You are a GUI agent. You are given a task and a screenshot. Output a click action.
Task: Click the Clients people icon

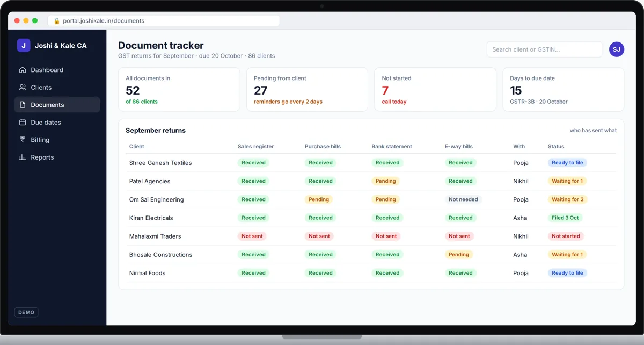coord(23,88)
